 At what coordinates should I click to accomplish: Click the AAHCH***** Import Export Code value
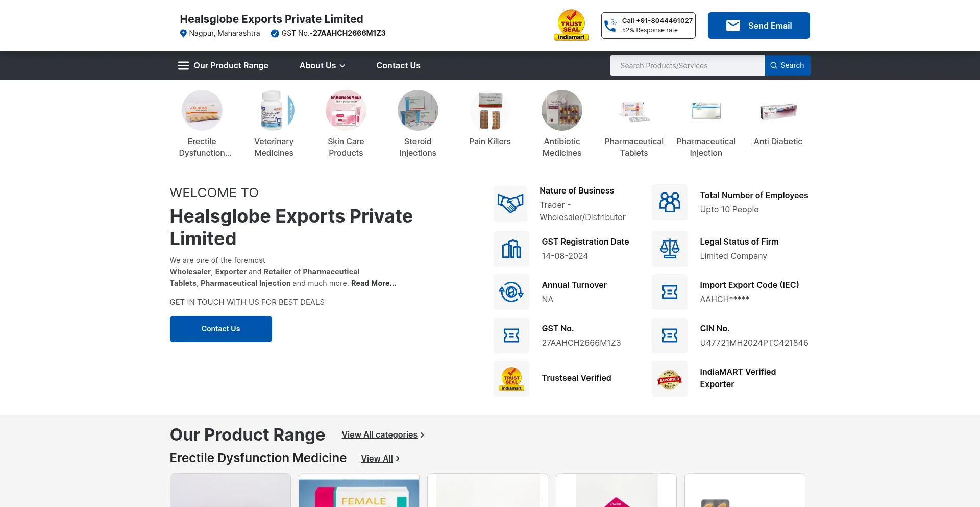[725, 299]
